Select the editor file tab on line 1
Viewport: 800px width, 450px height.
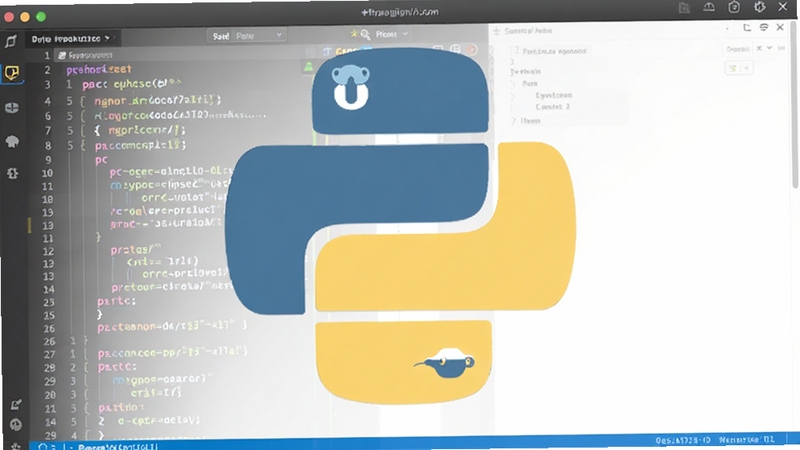(x=86, y=55)
